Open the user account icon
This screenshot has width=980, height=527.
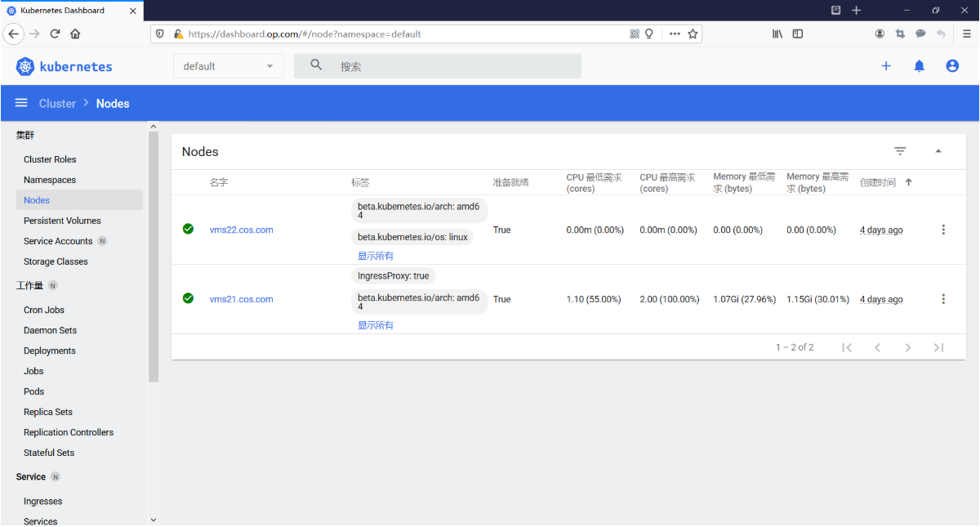[952, 66]
